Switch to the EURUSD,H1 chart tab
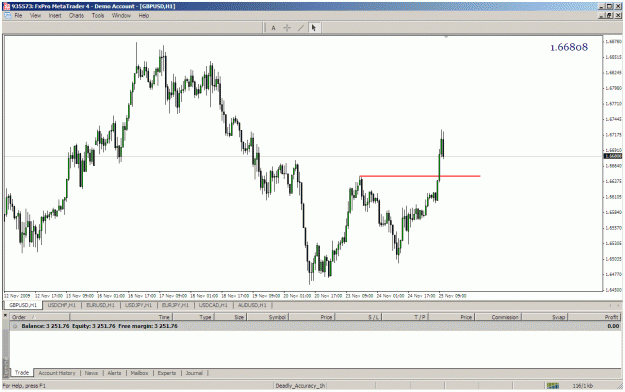The height and width of the screenshot is (392, 625). [100, 305]
